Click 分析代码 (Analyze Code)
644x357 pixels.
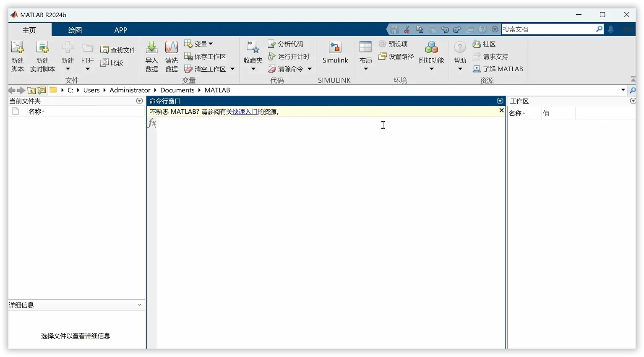285,44
